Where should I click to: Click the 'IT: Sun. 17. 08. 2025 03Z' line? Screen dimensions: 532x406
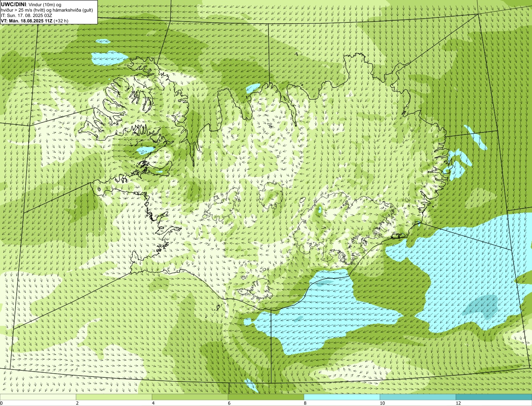pos(27,15)
